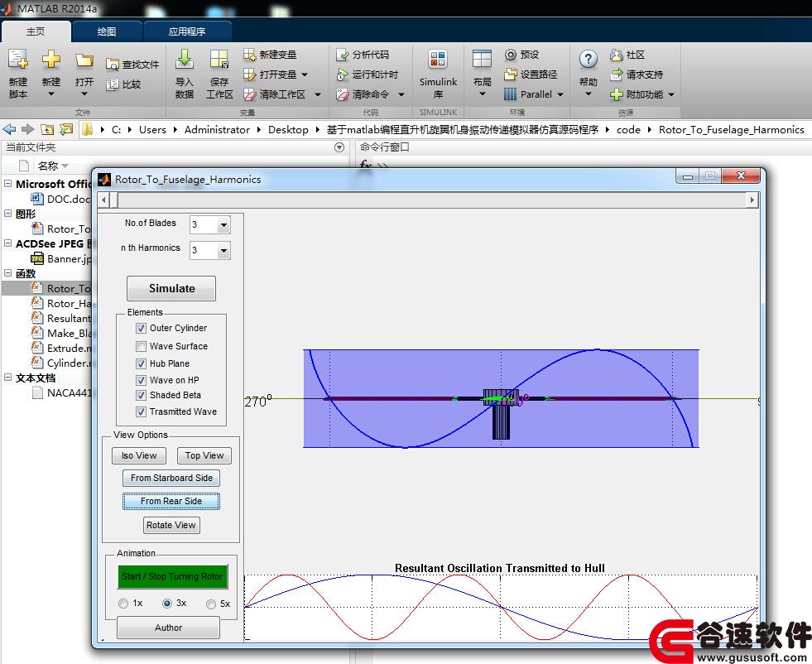The width and height of the screenshot is (812, 664).
Task: Click the Desktop folder in address path
Action: [x=288, y=129]
